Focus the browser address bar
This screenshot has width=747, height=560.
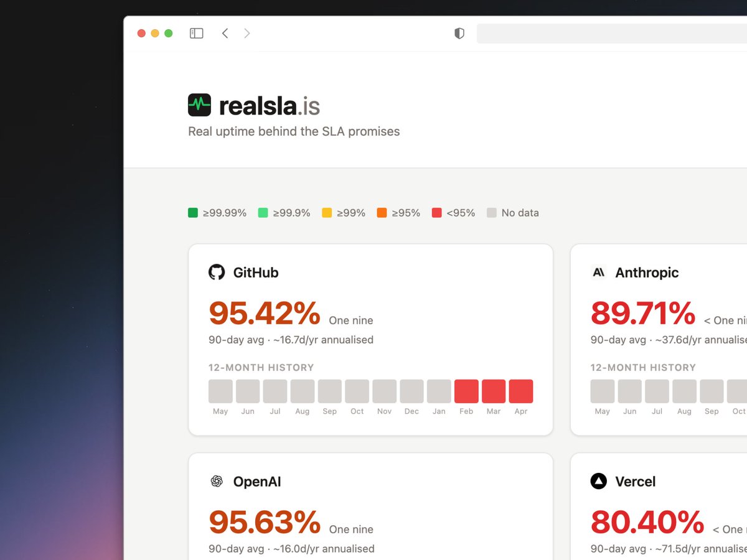coord(612,34)
